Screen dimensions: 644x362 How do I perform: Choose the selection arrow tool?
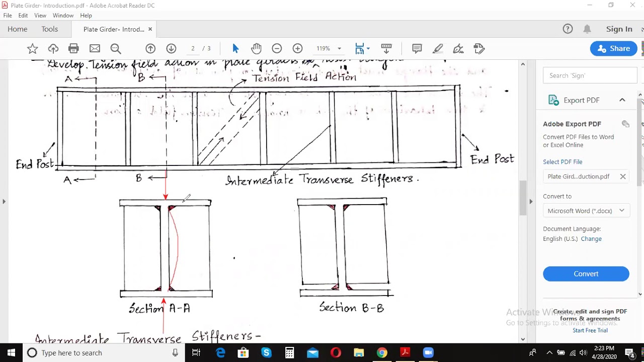[235, 49]
